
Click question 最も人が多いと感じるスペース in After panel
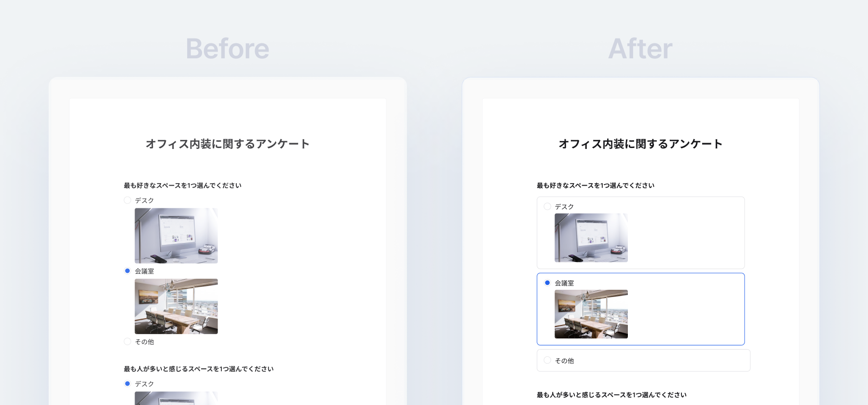click(611, 395)
